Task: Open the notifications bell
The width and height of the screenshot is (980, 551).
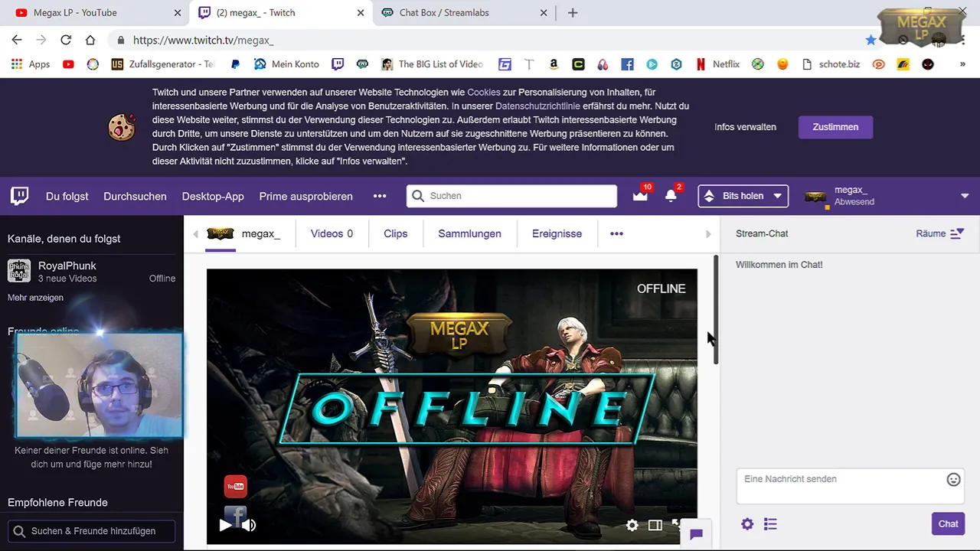Action: point(671,196)
